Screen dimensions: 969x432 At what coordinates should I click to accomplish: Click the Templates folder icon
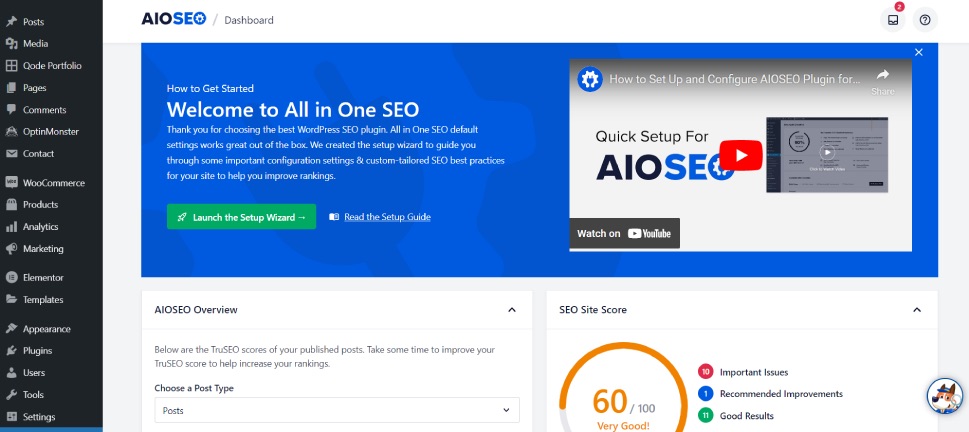point(11,300)
